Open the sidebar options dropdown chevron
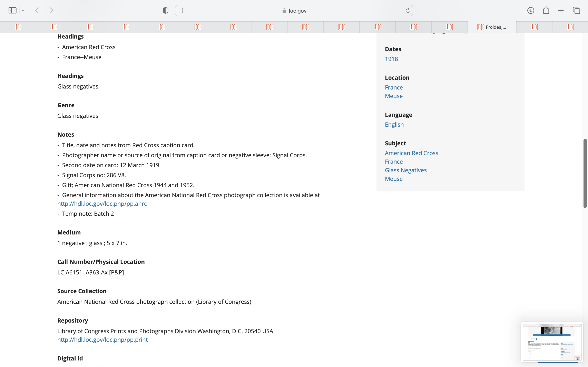 23,10
